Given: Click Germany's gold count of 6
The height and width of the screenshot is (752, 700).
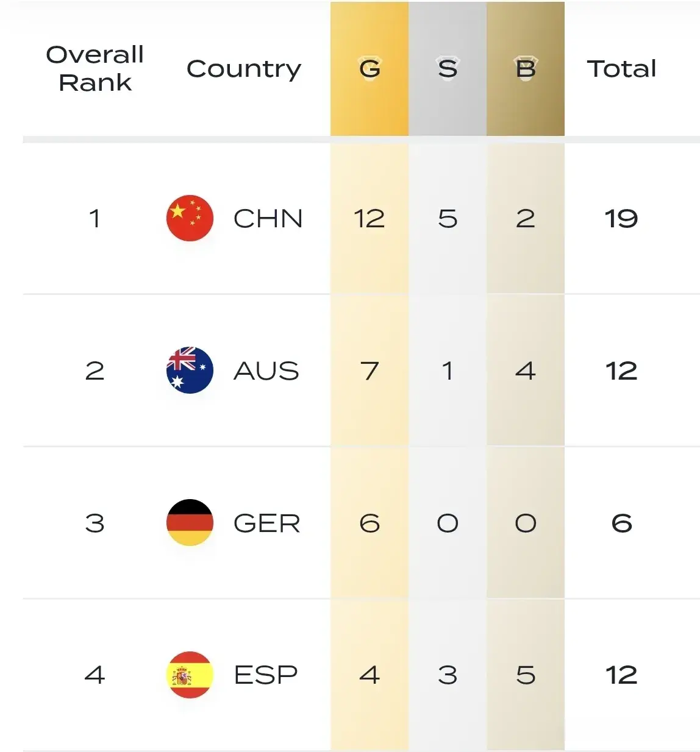Looking at the screenshot, I should [x=370, y=523].
